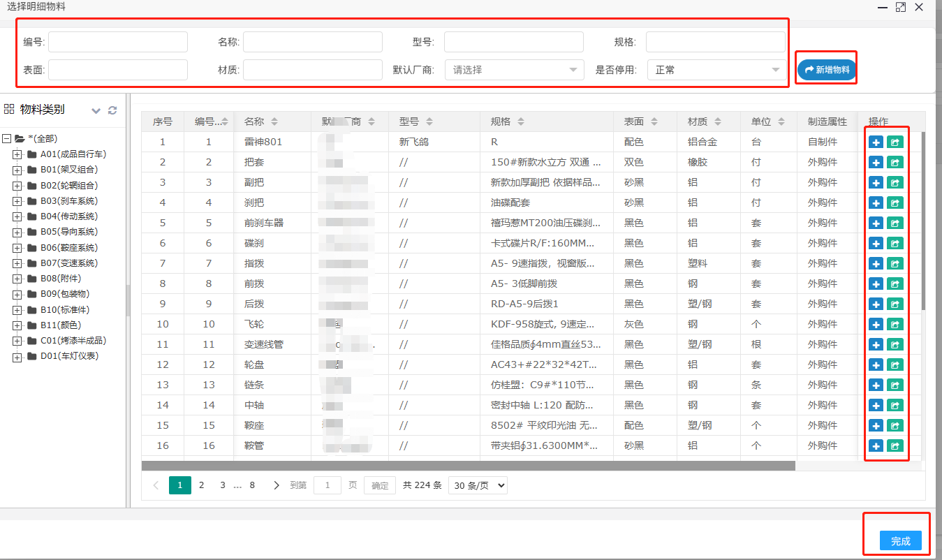This screenshot has width=942, height=560.
Task: Open the 默认厂商 dropdown
Action: tap(515, 70)
